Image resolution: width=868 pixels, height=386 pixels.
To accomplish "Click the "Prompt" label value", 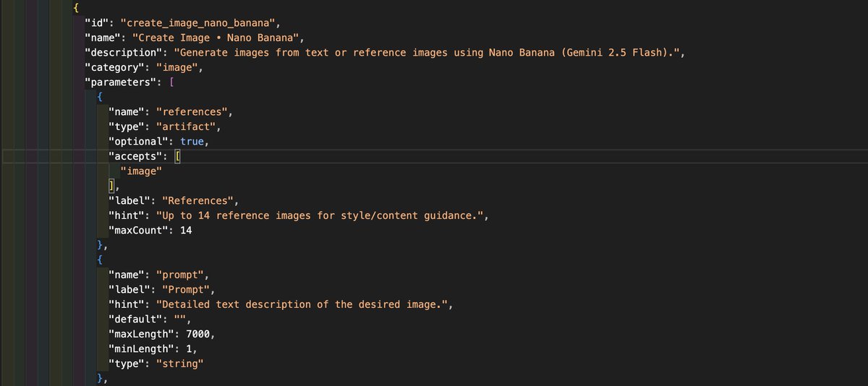I will click(186, 290).
